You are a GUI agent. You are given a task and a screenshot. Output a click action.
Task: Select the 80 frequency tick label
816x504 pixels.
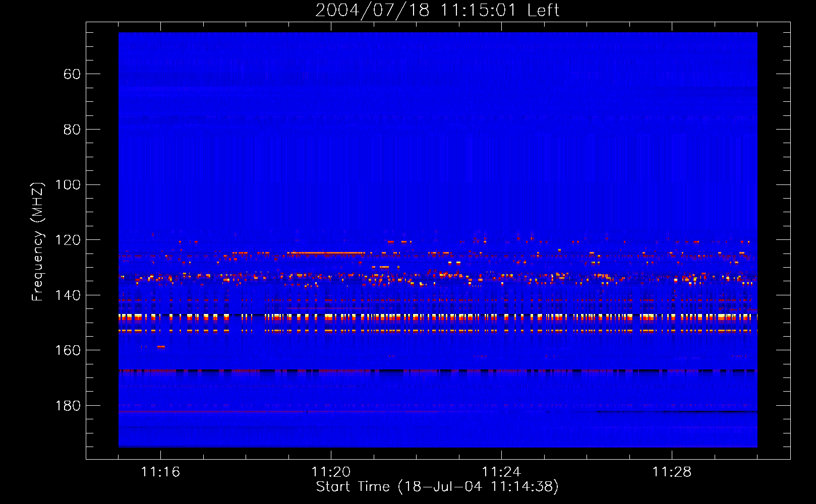72,130
